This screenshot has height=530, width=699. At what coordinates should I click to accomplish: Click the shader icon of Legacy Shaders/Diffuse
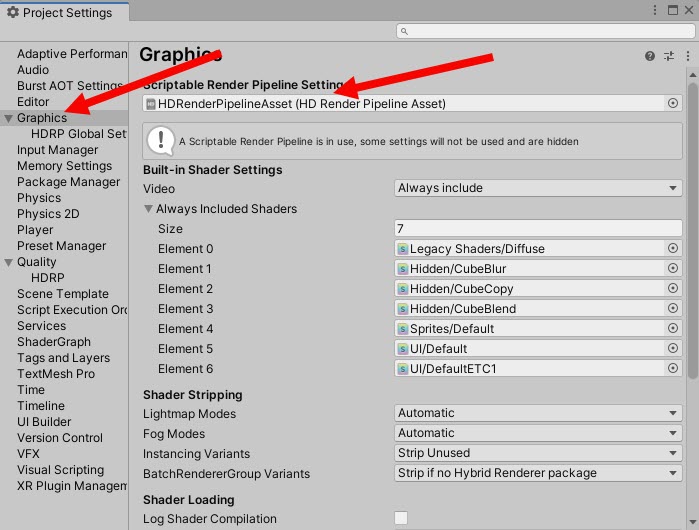tap(403, 248)
